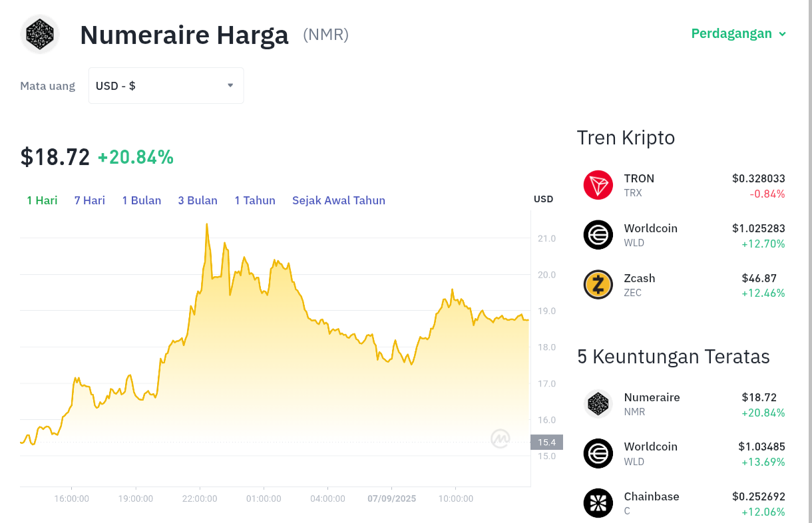Click the Chainbase coin icon
The width and height of the screenshot is (812, 523).
[x=598, y=503]
